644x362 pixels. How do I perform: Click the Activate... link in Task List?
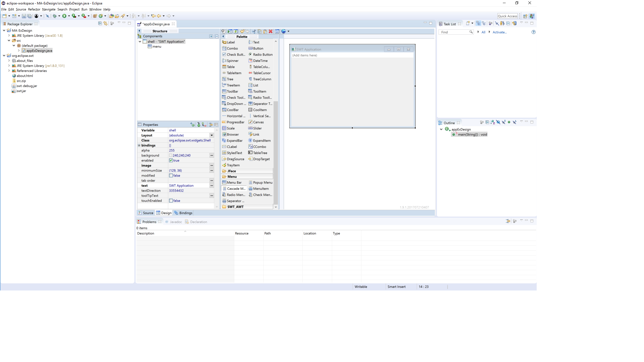click(x=499, y=32)
